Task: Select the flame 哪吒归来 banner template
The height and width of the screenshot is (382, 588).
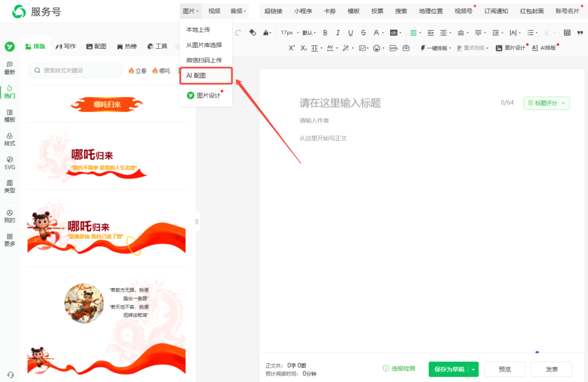Action: (x=106, y=105)
